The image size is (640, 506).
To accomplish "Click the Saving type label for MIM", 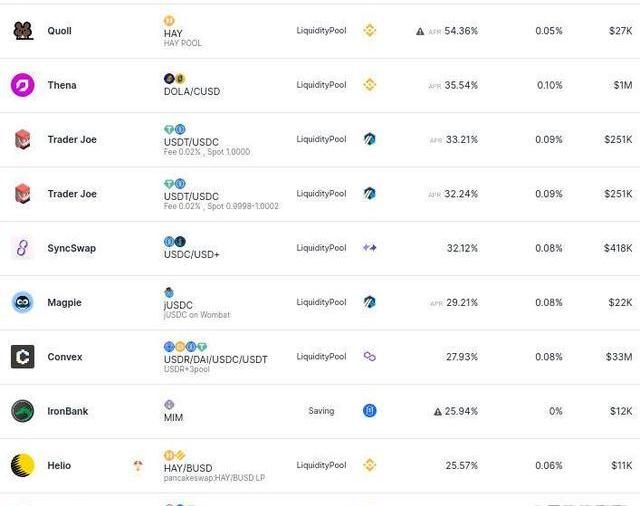I will (321, 411).
